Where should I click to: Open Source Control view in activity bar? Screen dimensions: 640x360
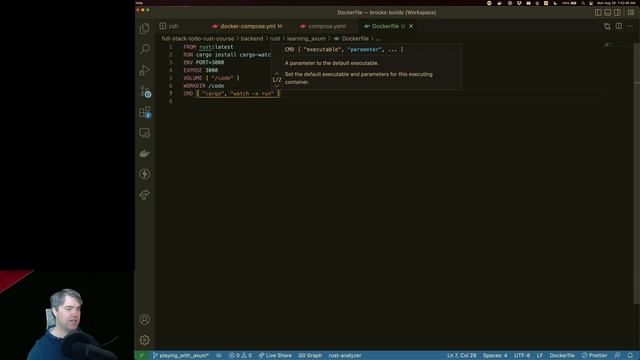point(144,91)
